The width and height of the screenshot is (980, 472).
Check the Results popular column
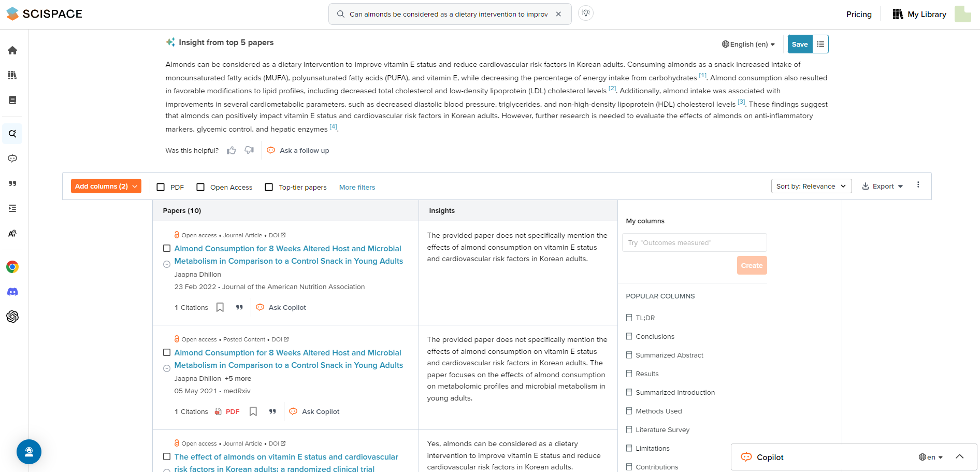tap(629, 374)
